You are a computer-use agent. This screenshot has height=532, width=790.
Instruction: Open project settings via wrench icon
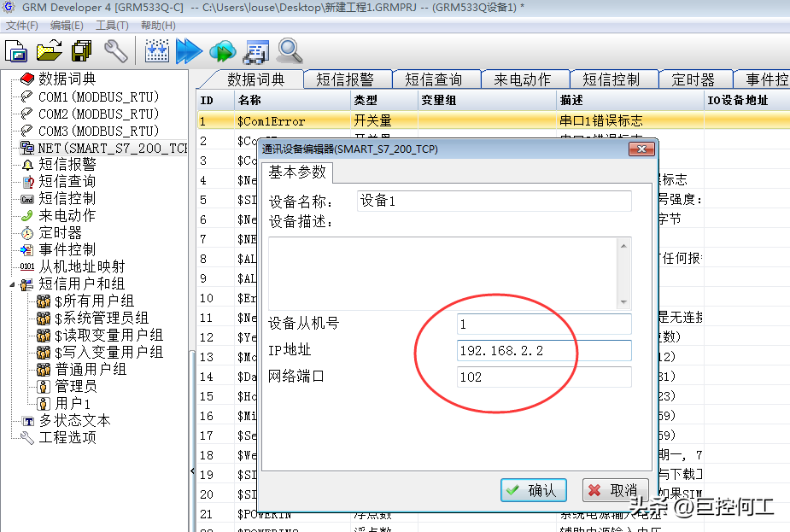115,51
